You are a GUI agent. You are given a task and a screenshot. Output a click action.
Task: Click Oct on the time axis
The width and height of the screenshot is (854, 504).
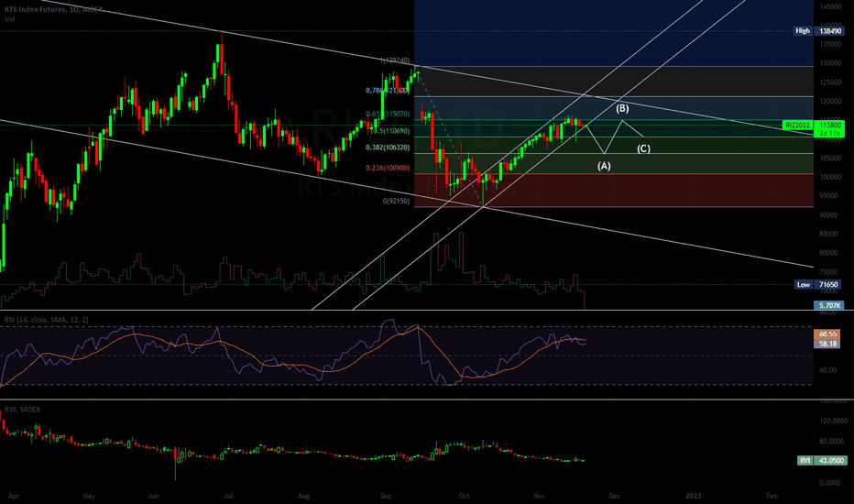tap(464, 497)
